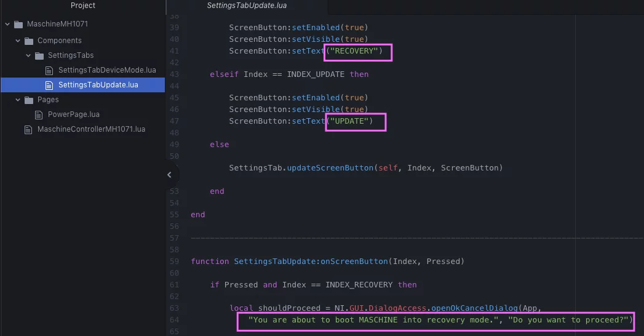Click the SettingsTabs folder icon
Image resolution: width=644 pixels, height=336 pixels.
click(39, 55)
